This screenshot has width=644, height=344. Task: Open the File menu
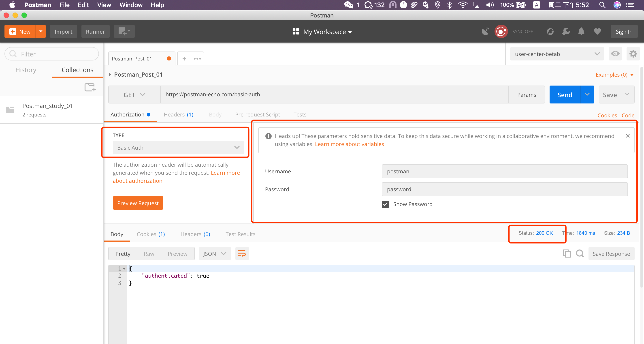pyautogui.click(x=64, y=5)
